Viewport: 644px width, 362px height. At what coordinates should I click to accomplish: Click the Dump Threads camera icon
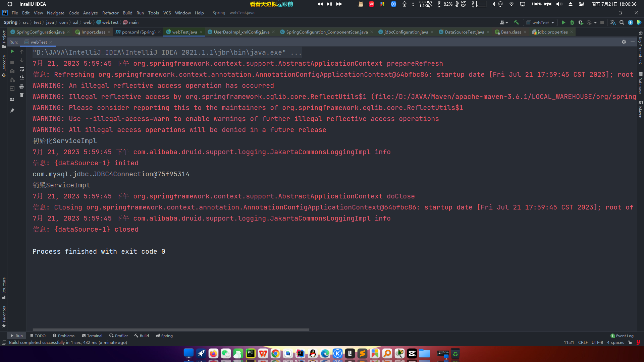12,71
